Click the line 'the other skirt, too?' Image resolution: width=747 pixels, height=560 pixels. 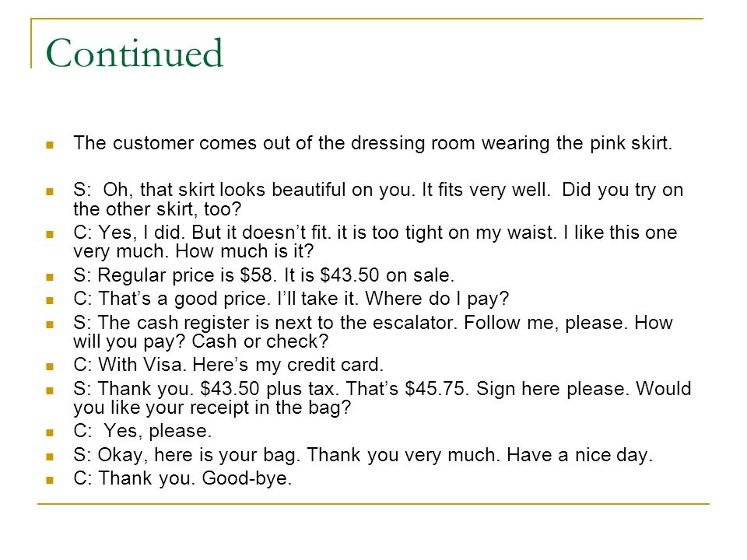(x=157, y=209)
